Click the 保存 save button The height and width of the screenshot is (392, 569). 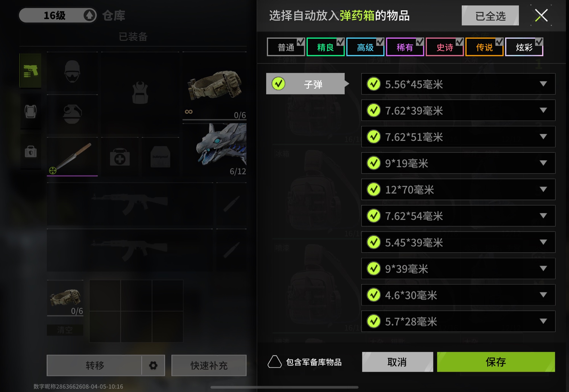[496, 362]
